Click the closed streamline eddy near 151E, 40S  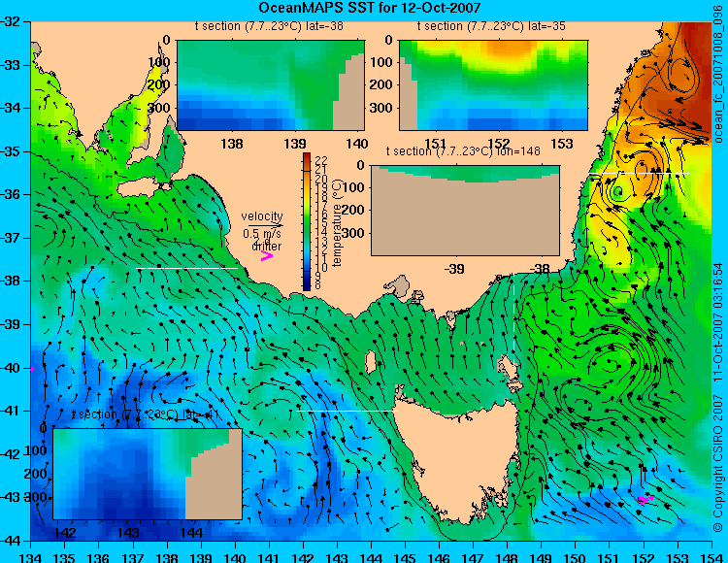[x=611, y=363]
